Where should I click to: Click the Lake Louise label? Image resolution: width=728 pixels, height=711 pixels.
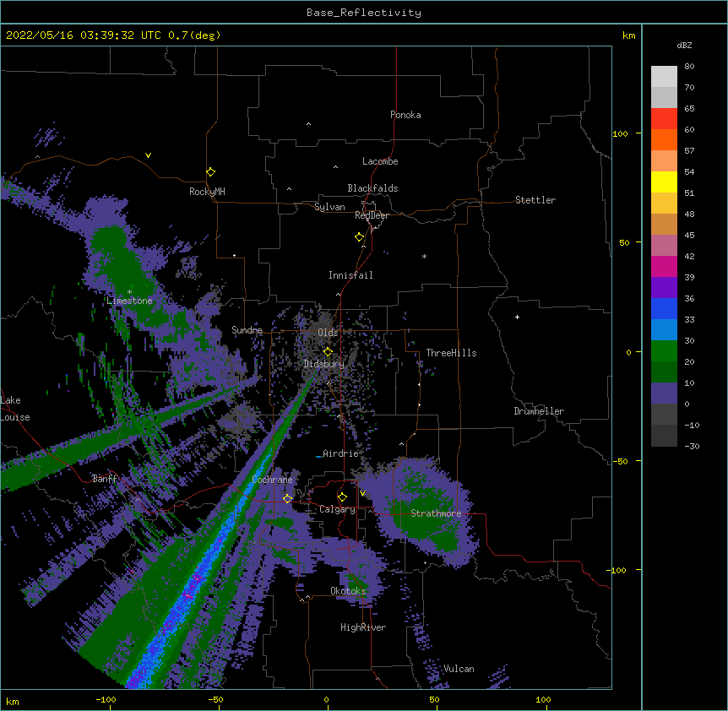(15, 409)
